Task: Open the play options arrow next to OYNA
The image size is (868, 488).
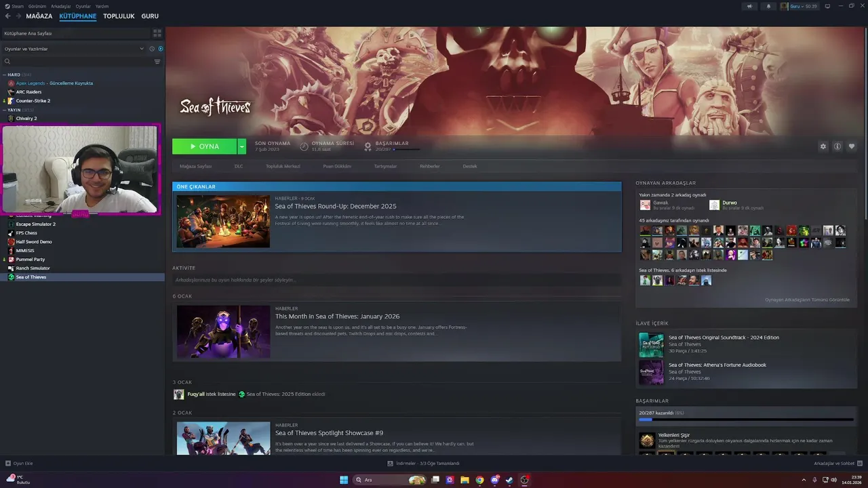Action: (242, 146)
